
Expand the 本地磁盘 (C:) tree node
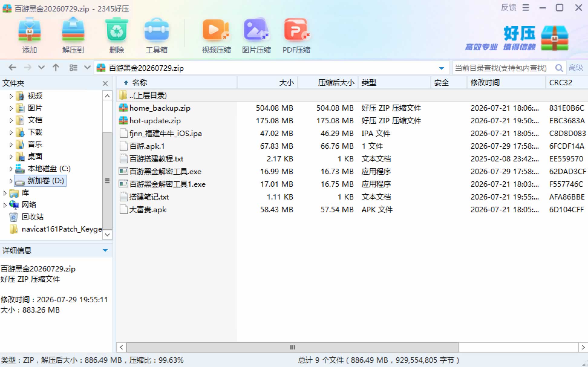click(11, 169)
